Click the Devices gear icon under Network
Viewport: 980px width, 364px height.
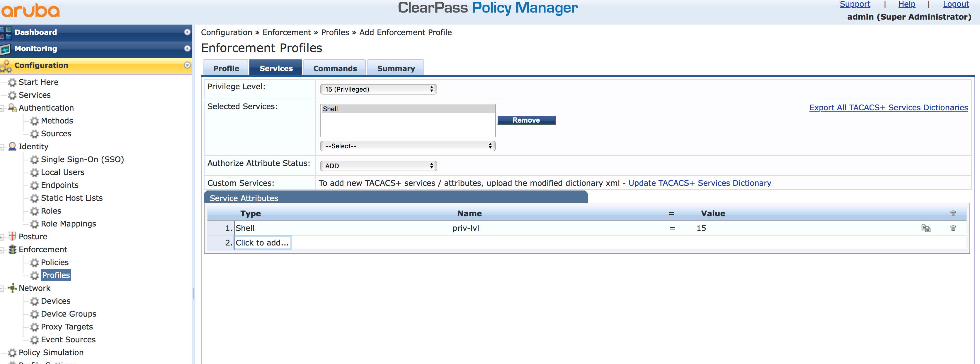tap(35, 301)
